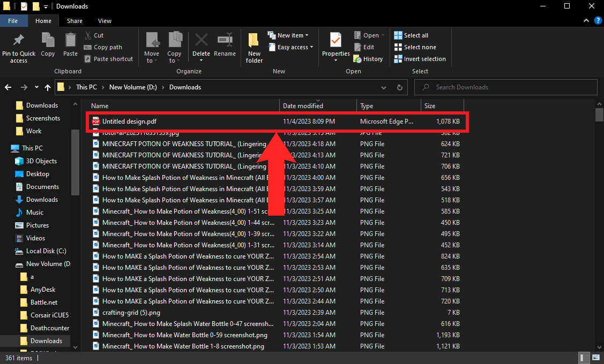Open Properties using the checkmark icon
604x364 pixels.
[335, 41]
